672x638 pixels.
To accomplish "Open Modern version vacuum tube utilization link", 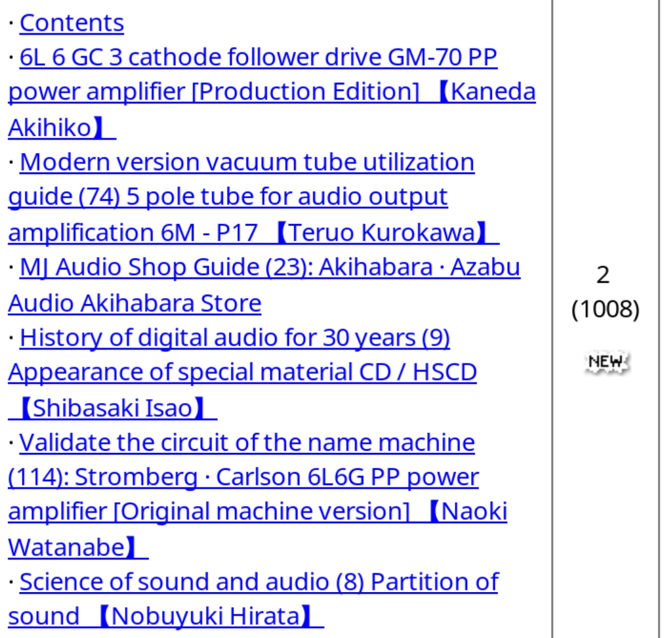I will (247, 162).
